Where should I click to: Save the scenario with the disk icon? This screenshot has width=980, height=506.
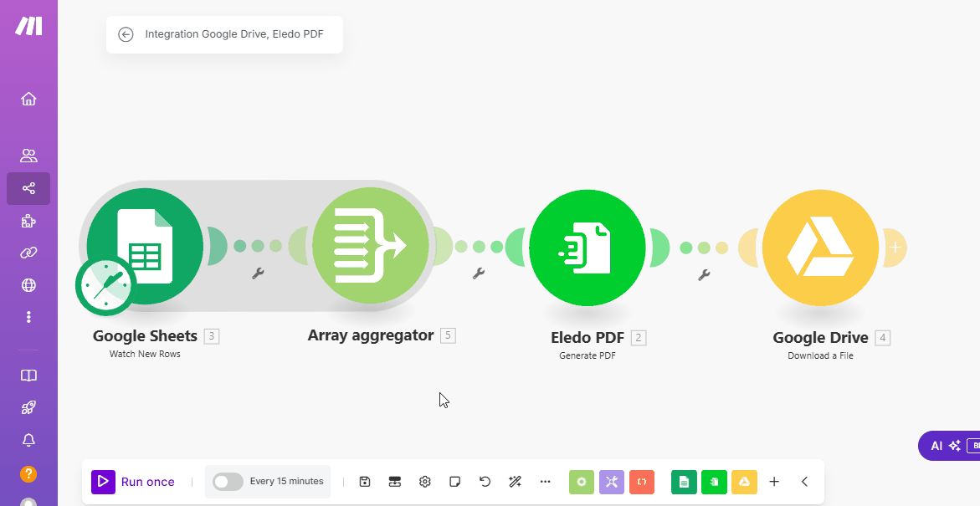tap(365, 482)
